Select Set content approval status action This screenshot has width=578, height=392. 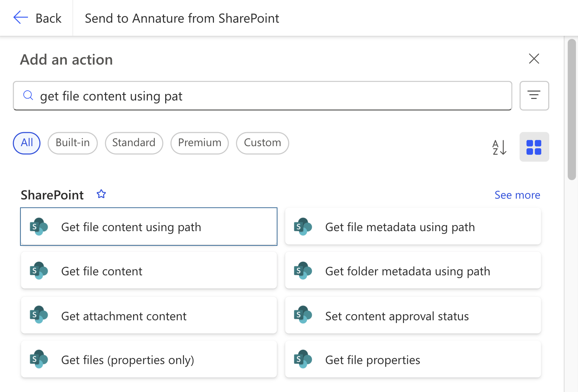point(413,315)
